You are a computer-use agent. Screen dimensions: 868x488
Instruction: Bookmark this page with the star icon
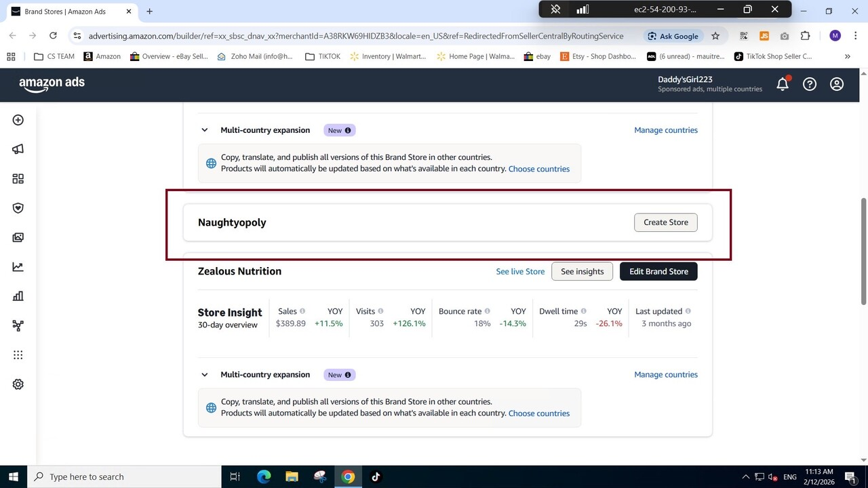[x=715, y=36]
